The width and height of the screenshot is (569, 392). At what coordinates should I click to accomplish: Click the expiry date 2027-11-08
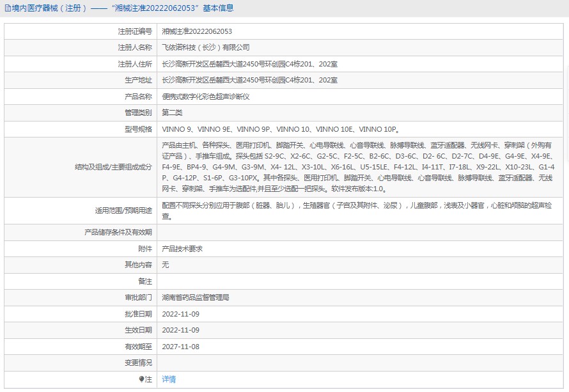[180, 347]
